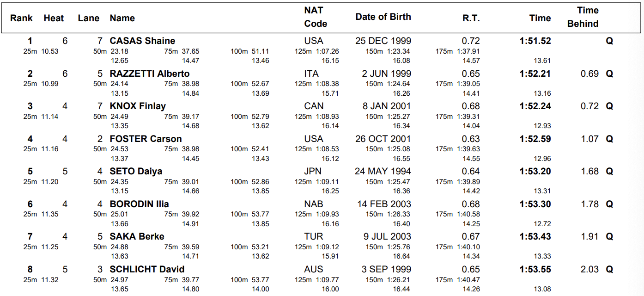Click the Name column header

122,18
